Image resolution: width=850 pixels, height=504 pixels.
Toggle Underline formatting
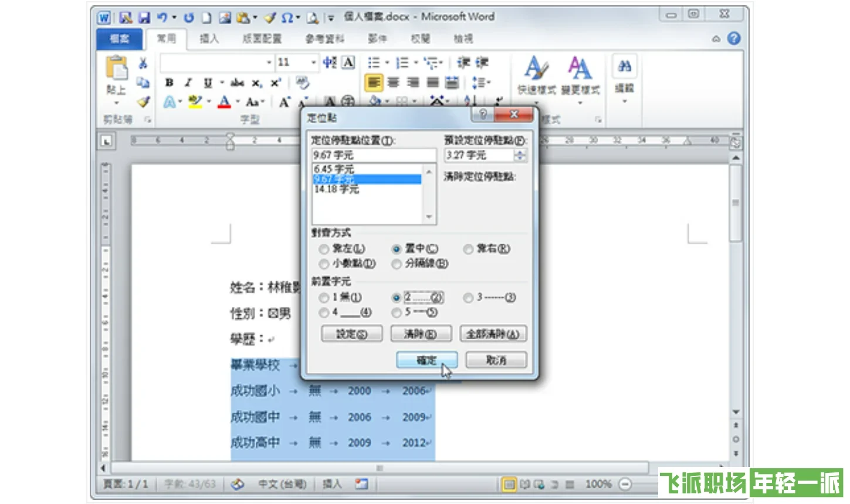pos(208,83)
